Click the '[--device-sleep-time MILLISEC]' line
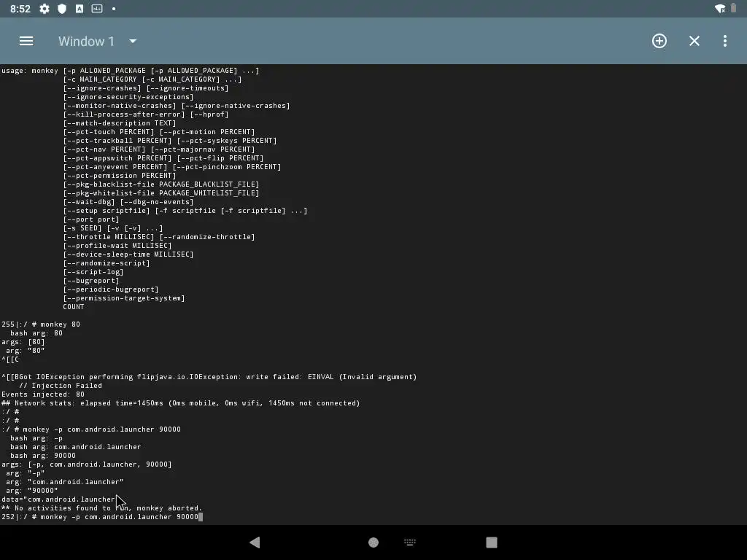Screen dimensions: 747x560 (128, 254)
